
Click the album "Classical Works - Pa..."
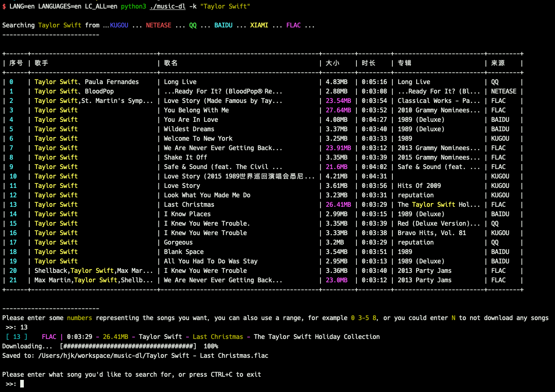pyautogui.click(x=439, y=101)
